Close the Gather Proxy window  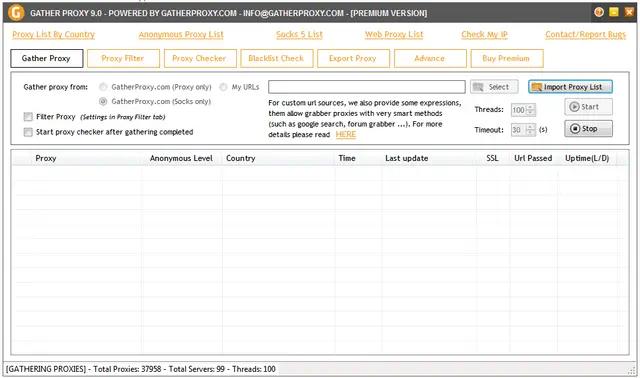point(629,12)
